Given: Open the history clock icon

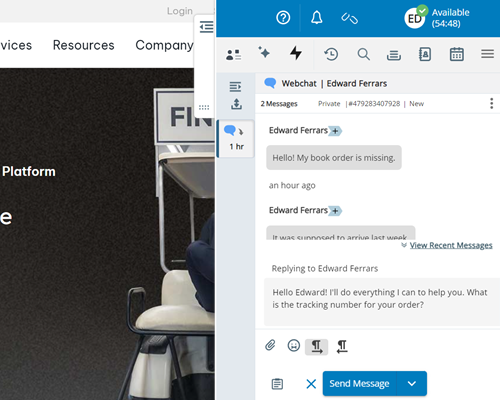Looking at the screenshot, I should tap(331, 54).
